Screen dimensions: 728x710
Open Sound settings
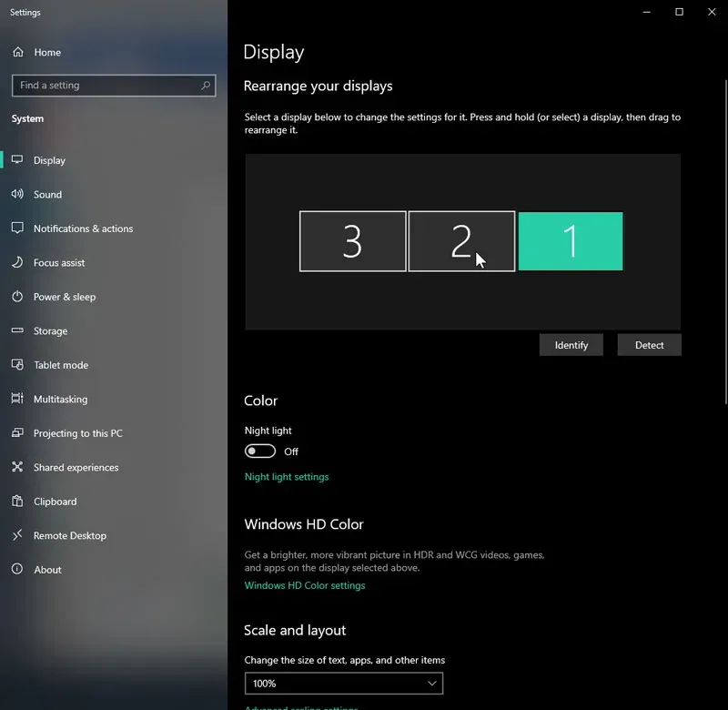point(114,194)
